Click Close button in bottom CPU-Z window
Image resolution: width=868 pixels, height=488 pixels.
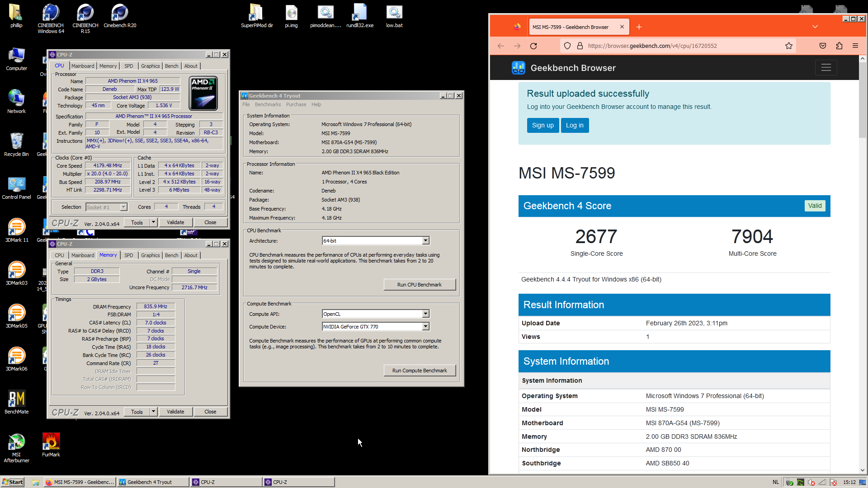tap(210, 412)
